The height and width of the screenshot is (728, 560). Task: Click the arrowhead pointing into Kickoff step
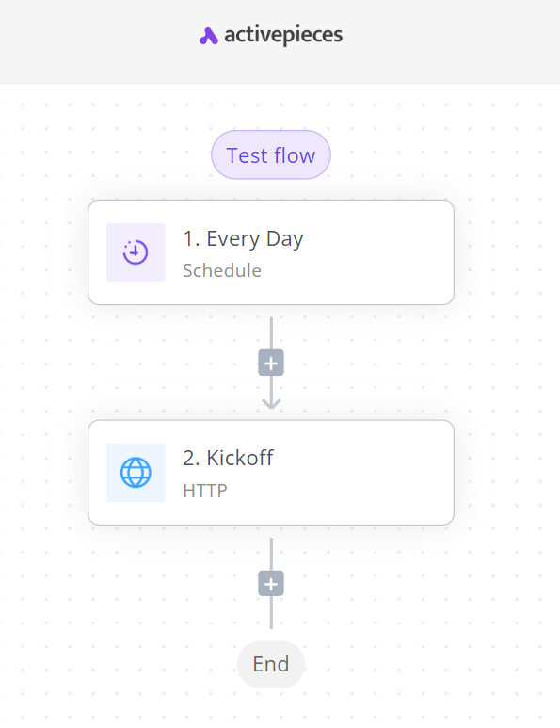coord(271,403)
